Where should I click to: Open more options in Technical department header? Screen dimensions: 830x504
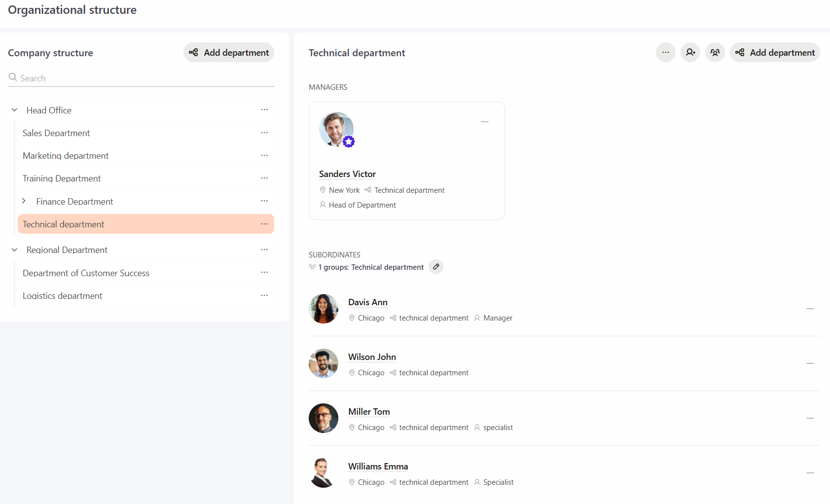coord(665,52)
